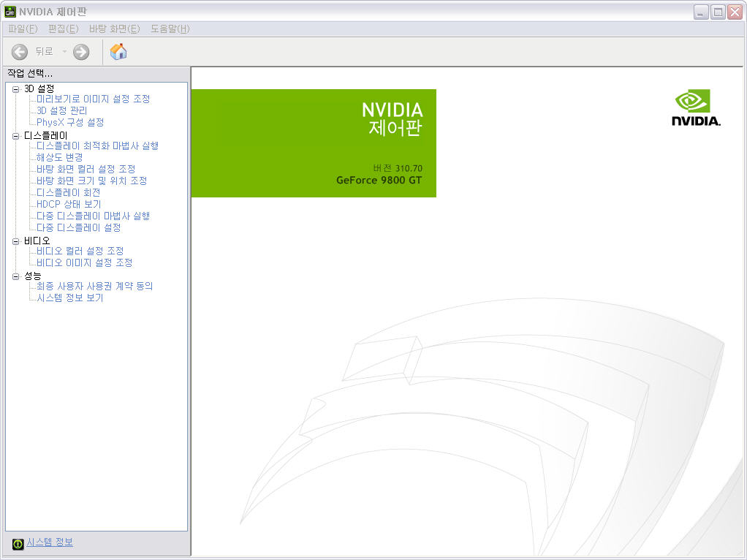This screenshot has height=560, width=747.
Task: Select 디스플레이 최적화 마법사 실행
Action: coord(98,145)
